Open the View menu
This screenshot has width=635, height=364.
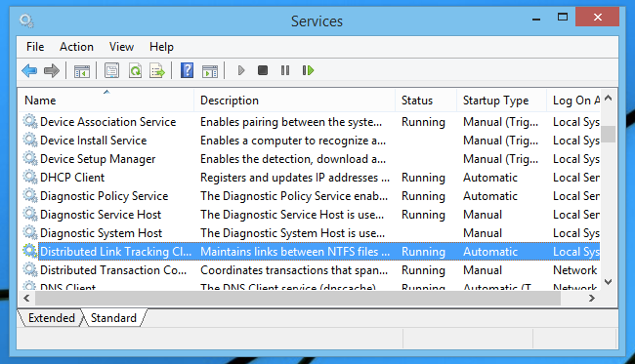[121, 47]
